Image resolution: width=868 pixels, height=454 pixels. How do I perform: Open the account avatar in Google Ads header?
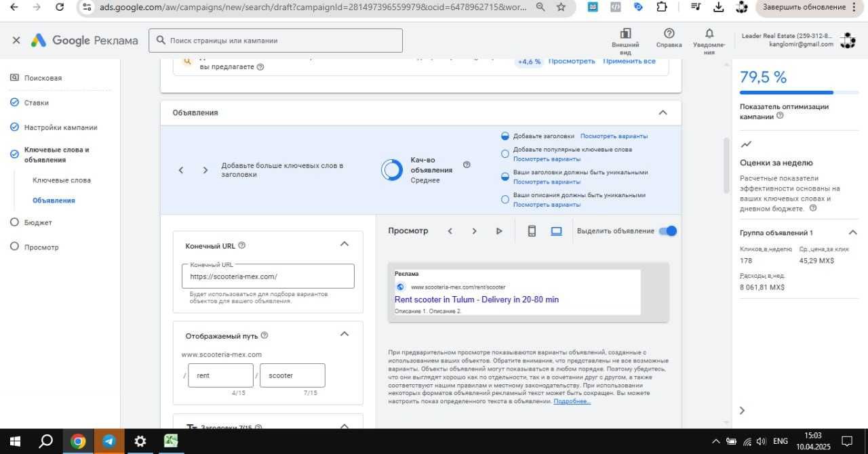tap(848, 41)
